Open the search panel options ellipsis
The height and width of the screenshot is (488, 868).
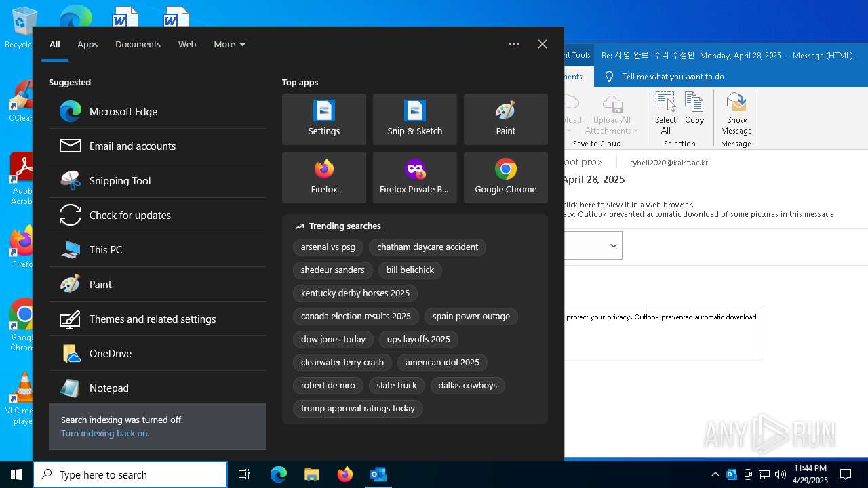pos(514,44)
